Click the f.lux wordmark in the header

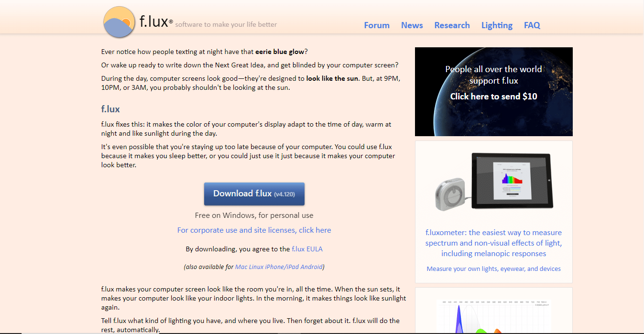154,20
